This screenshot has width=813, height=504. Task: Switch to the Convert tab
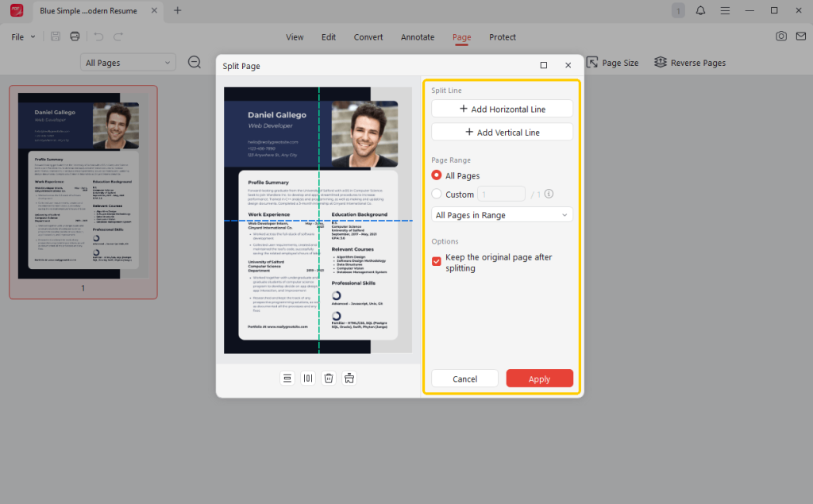[x=368, y=37]
